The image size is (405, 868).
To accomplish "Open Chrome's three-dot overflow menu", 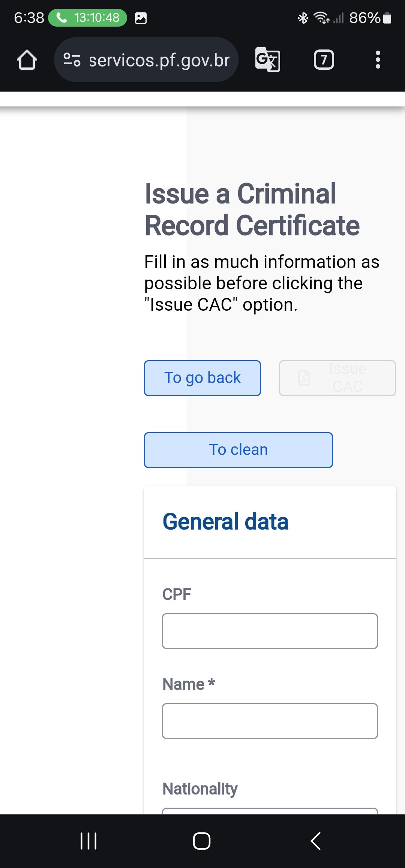I will pyautogui.click(x=378, y=60).
